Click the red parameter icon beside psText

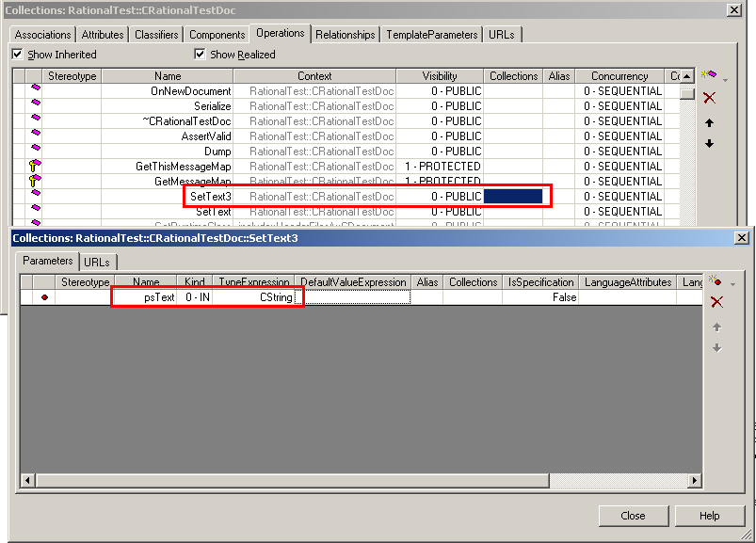pos(45,297)
